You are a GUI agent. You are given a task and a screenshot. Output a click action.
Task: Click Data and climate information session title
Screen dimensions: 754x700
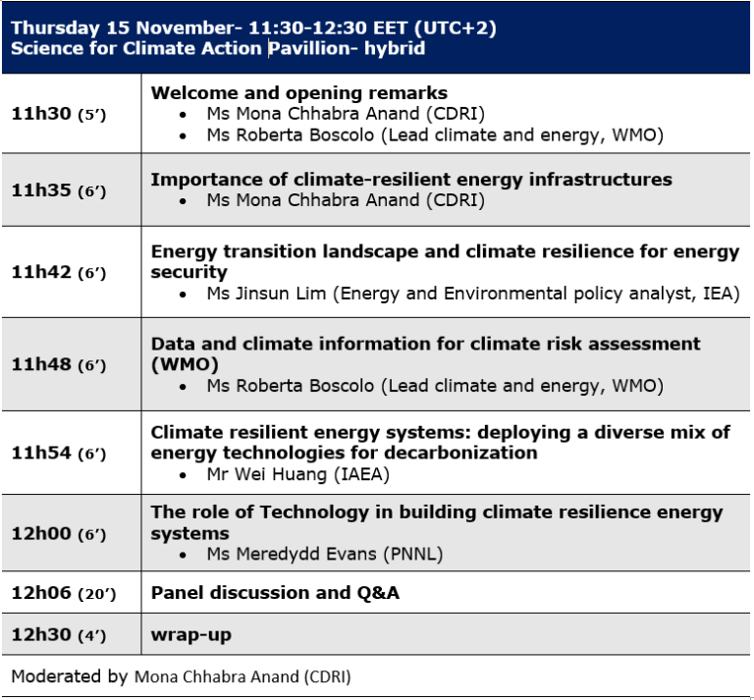point(425,353)
